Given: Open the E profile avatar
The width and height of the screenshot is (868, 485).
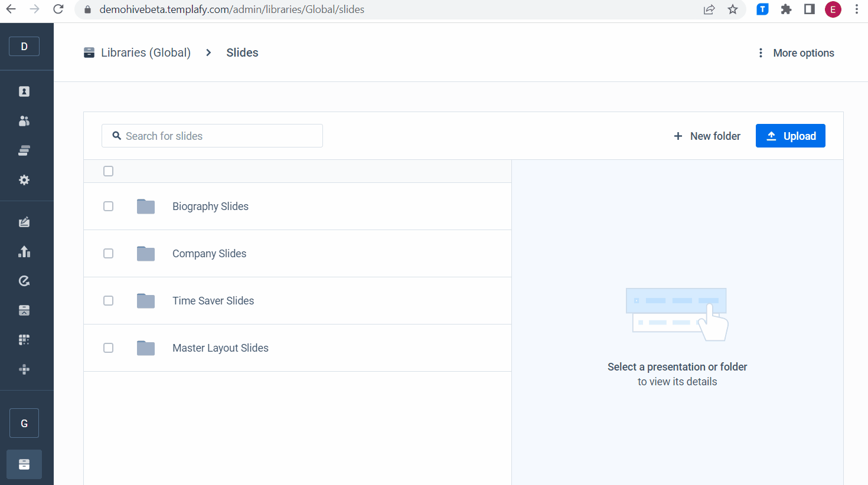Looking at the screenshot, I should tap(833, 9).
